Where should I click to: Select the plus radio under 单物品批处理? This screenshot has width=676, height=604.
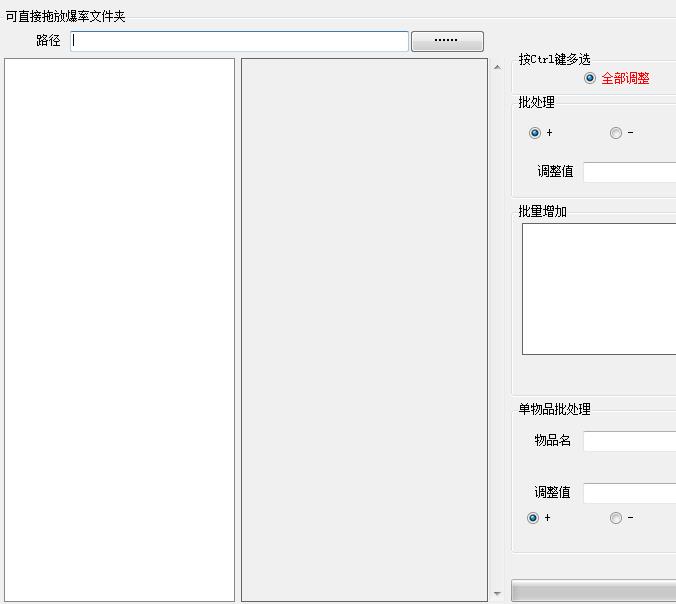[x=533, y=518]
